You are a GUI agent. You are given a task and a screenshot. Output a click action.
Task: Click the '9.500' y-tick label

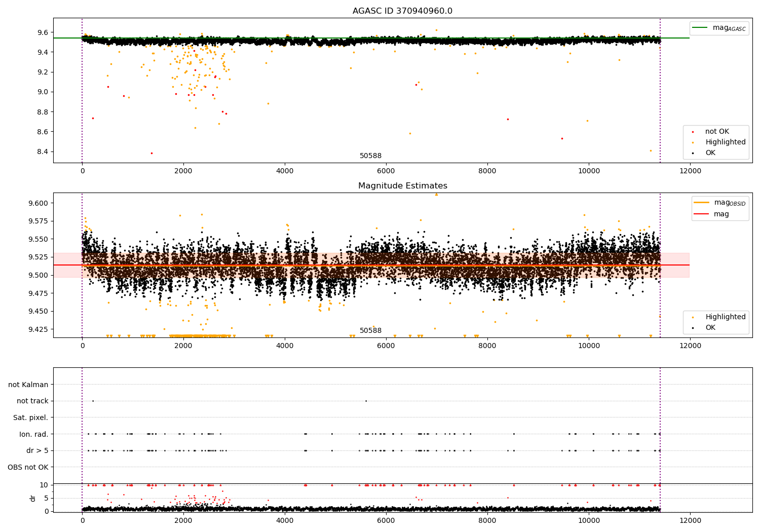pos(39,275)
